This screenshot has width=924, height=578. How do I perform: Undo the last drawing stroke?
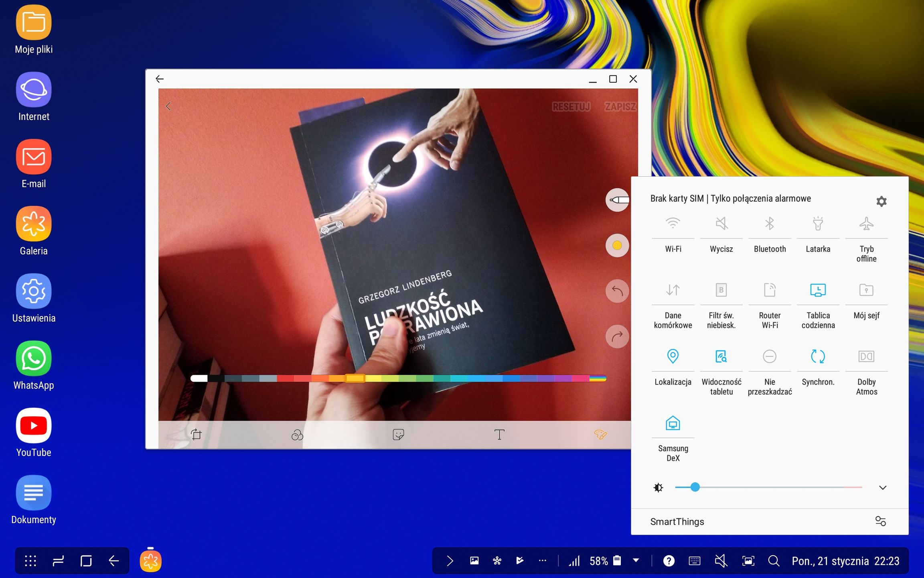[x=617, y=291]
